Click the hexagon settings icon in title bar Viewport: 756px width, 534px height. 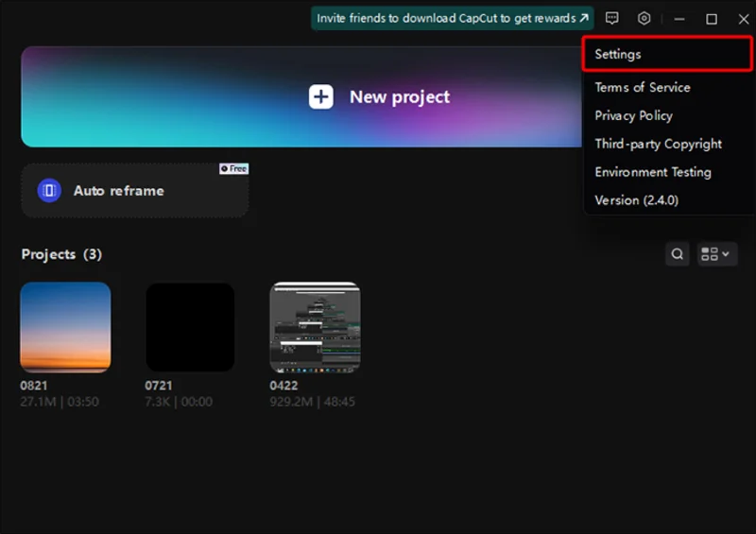tap(644, 18)
